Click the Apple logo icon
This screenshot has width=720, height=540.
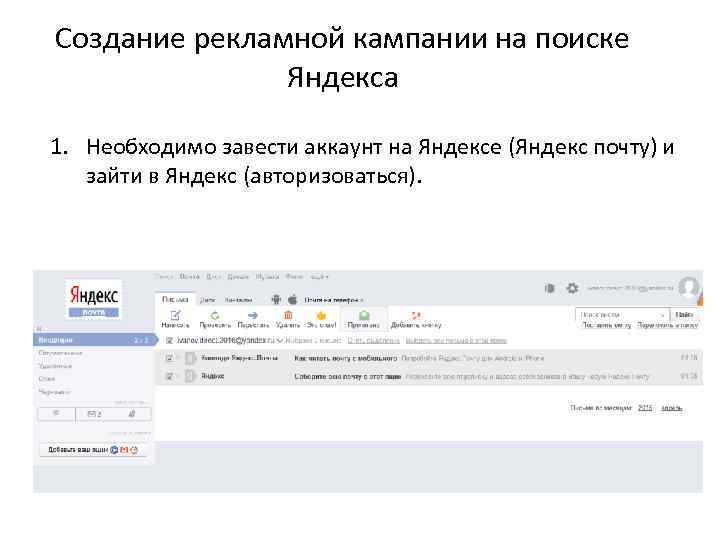(x=292, y=299)
